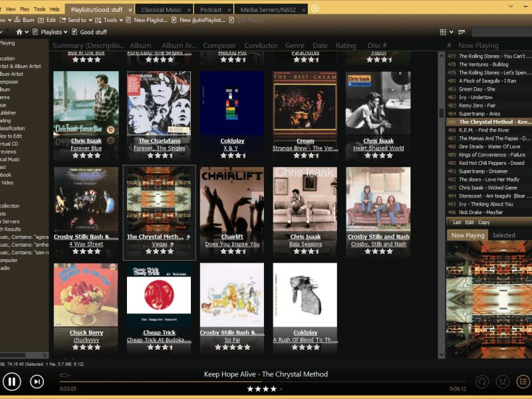Select 'Chris Isaak - Wicked Game' in Now Playing

tap(489, 188)
